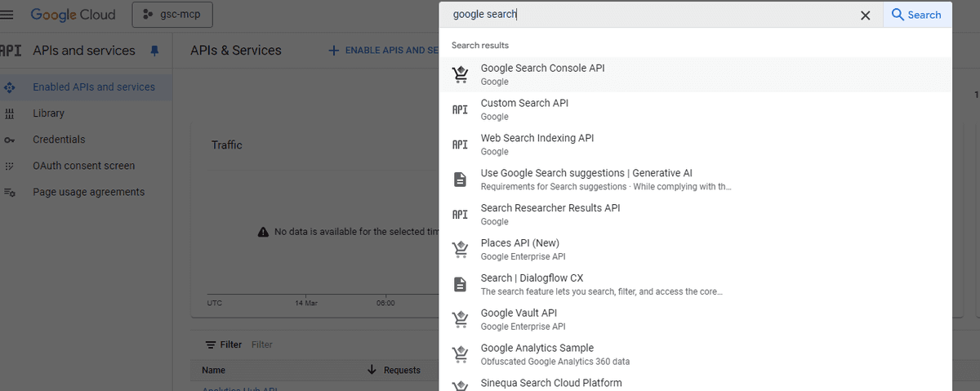Open the Web Search Indexing API result
The width and height of the screenshot is (980, 391).
(x=696, y=144)
